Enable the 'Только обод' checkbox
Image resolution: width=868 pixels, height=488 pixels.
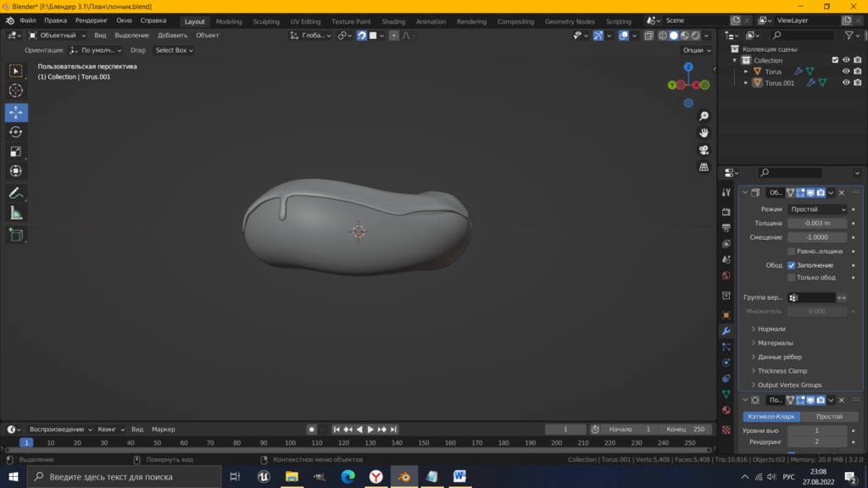[x=792, y=278]
